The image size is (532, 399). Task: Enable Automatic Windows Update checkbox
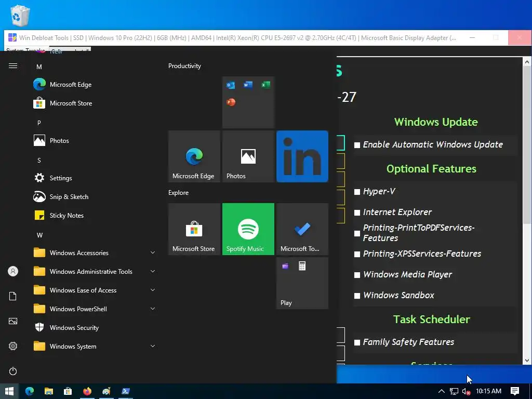(x=357, y=145)
